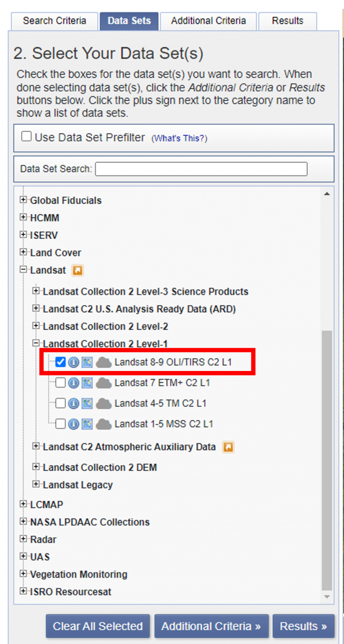Image resolution: width=344 pixels, height=644 pixels.
Task: Expand Landsat Collection 2 Level-2
Action: point(36,326)
